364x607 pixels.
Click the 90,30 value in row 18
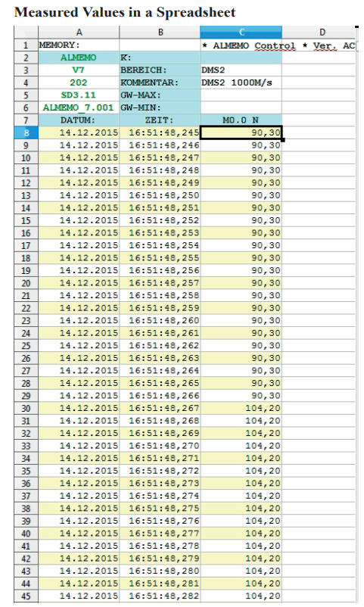[241, 258]
